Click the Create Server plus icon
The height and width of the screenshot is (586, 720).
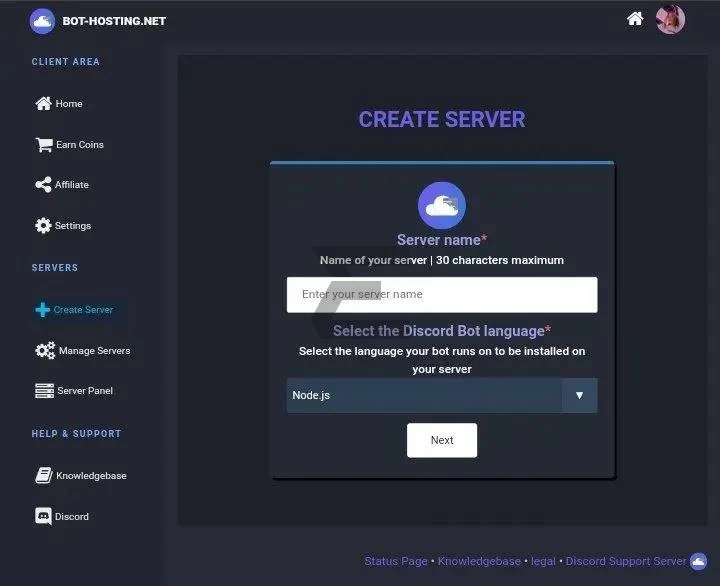[43, 310]
